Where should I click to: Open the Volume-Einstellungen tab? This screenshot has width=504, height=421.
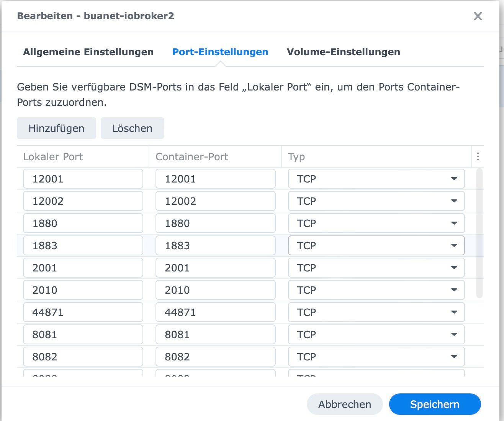point(343,52)
